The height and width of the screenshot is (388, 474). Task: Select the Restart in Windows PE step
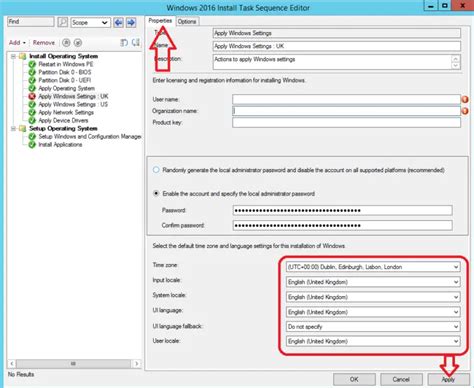pyautogui.click(x=66, y=64)
